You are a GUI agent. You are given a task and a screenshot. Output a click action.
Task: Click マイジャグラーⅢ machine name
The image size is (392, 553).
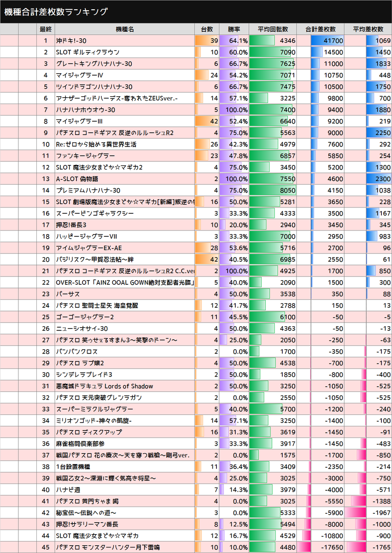[x=80, y=121]
